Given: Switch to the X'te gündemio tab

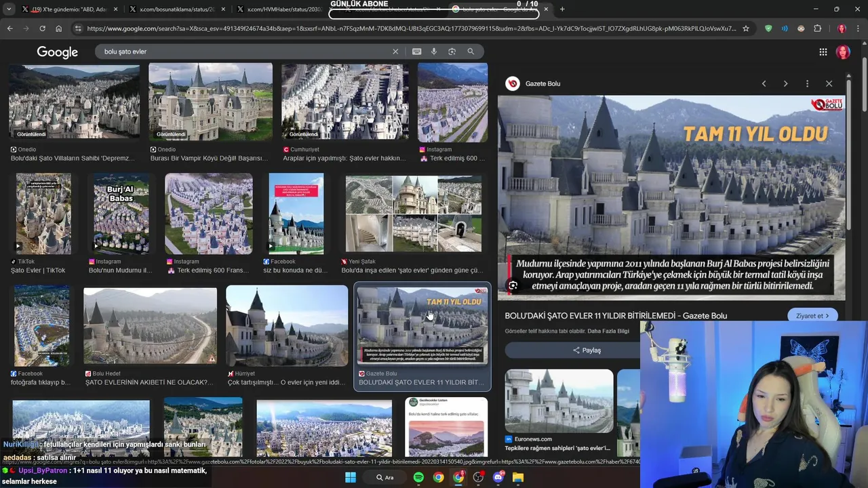Looking at the screenshot, I should (70, 9).
